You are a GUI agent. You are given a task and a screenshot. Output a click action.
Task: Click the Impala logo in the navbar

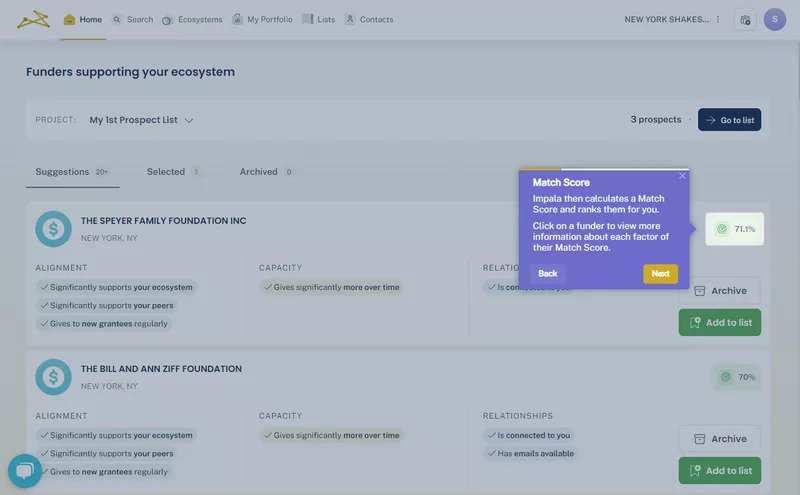(32, 19)
